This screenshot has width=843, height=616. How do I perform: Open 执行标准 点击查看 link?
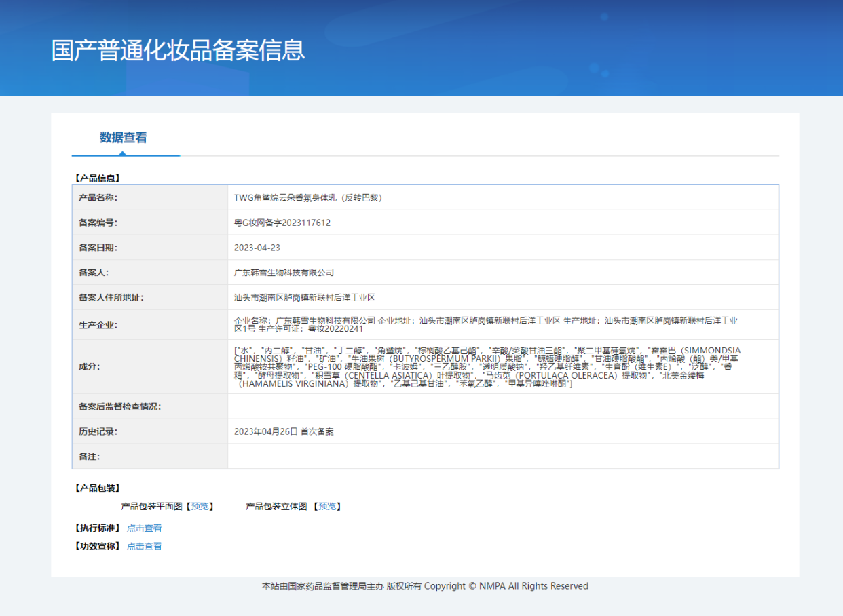point(145,528)
